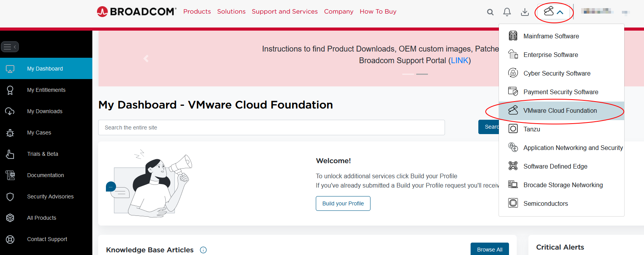Open My Downloads page
Viewport: 644px width, 255px height.
pos(45,111)
